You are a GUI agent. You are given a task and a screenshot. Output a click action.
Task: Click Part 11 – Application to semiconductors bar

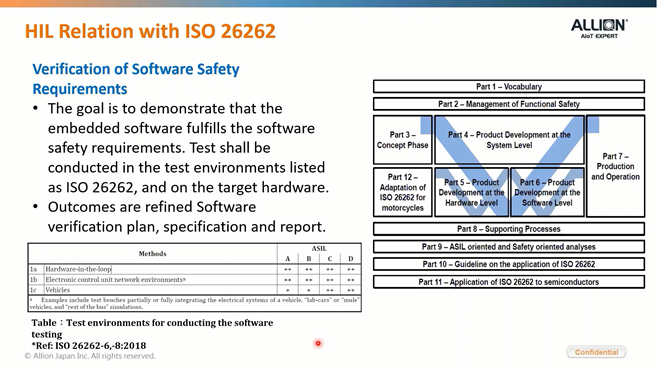(x=509, y=282)
